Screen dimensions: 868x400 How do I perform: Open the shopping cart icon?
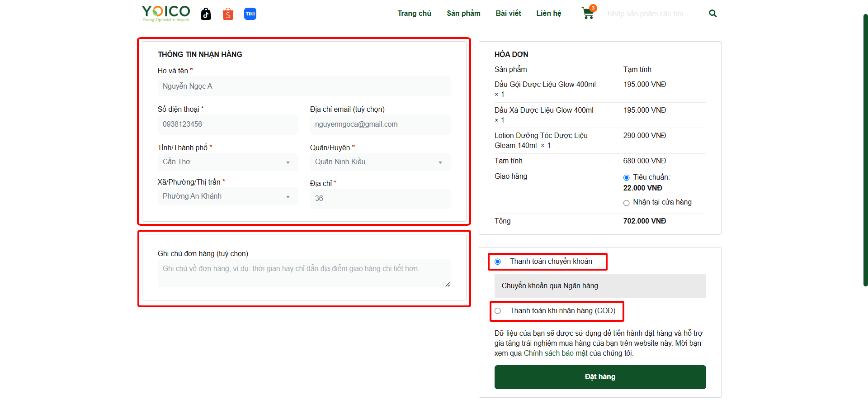pyautogui.click(x=588, y=14)
